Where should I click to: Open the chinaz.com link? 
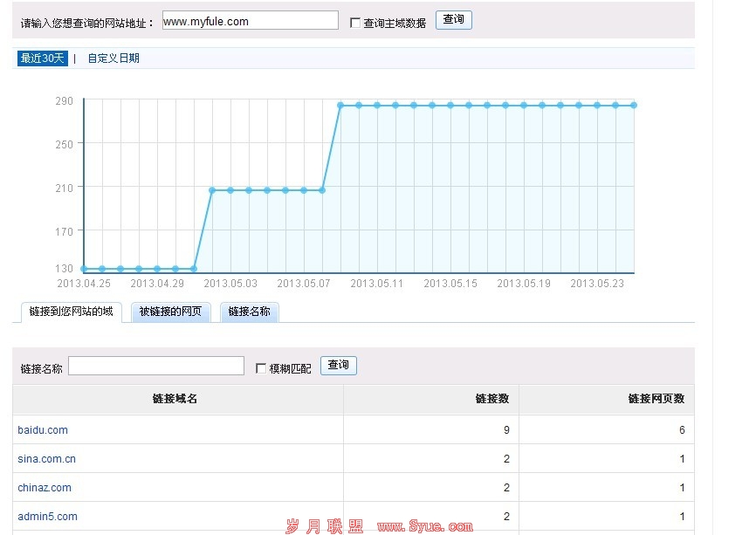click(x=45, y=488)
